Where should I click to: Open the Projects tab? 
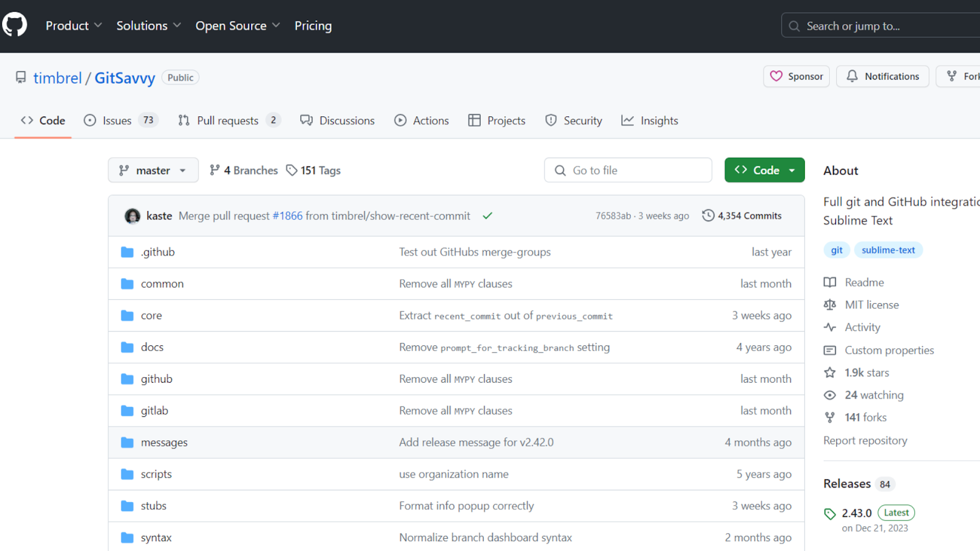(497, 121)
